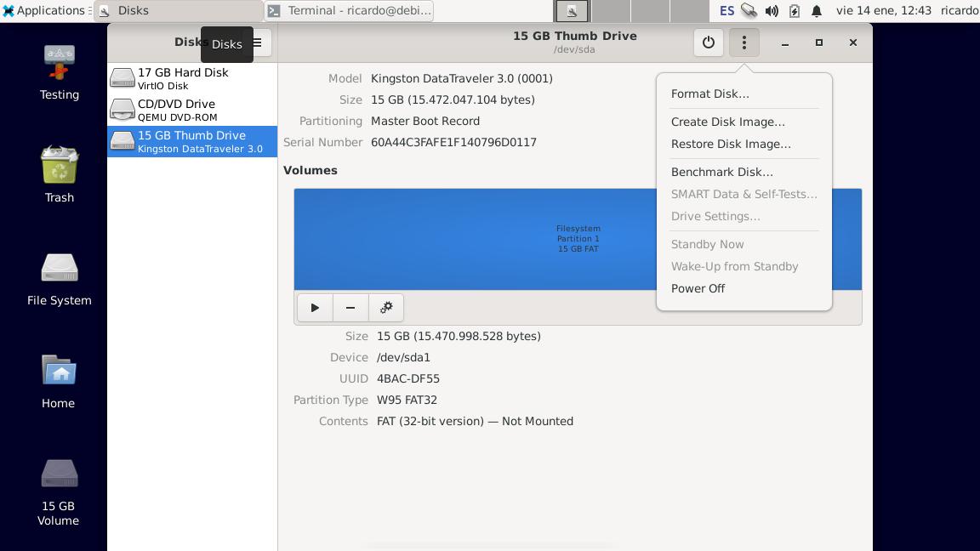The width and height of the screenshot is (980, 551).
Task: Click FAT (32-bit version) — Not Mounted text
Action: click(475, 421)
